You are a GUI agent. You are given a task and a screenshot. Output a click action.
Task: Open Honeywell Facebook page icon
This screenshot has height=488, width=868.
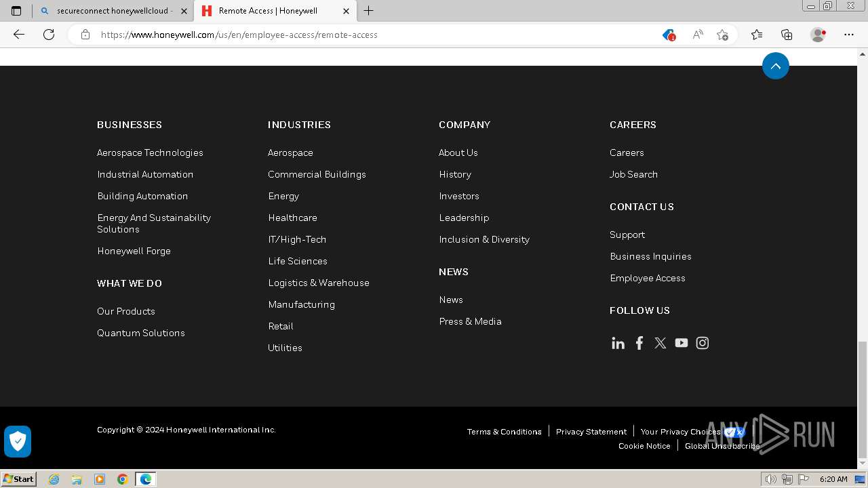[639, 343]
